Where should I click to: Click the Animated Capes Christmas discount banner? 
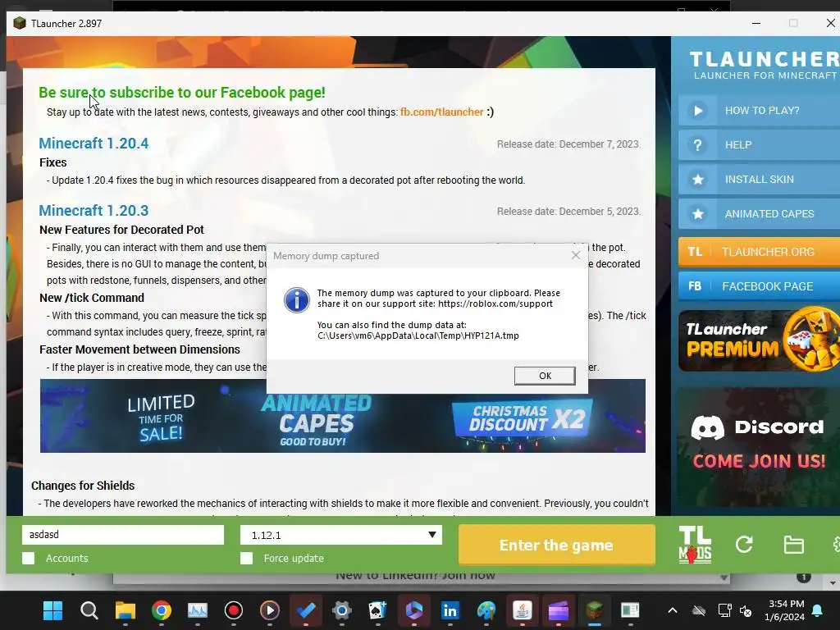[343, 416]
